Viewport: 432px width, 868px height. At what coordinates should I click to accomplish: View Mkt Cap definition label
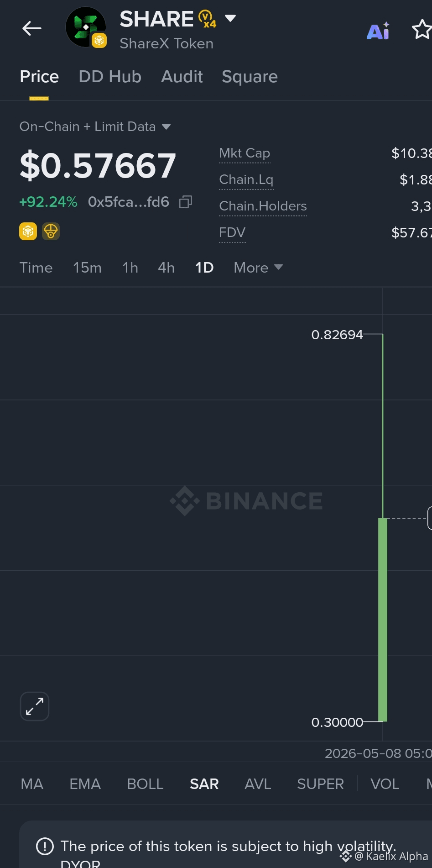point(245,153)
